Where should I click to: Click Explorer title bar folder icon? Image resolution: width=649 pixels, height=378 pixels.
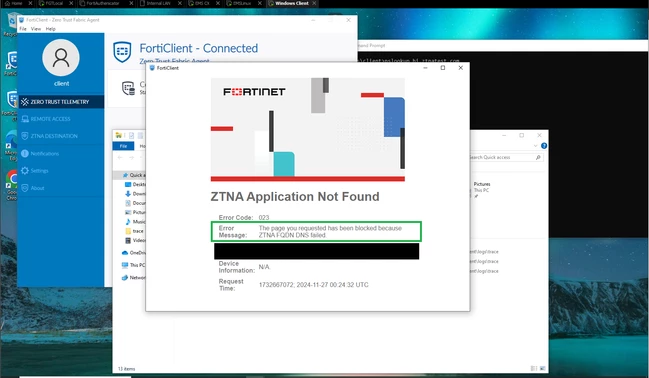point(119,135)
